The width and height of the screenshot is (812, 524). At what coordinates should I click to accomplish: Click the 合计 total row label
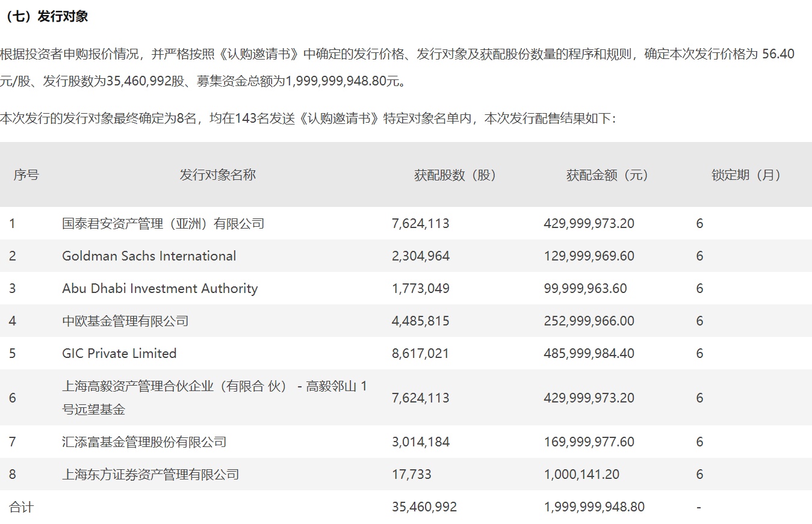[21, 507]
